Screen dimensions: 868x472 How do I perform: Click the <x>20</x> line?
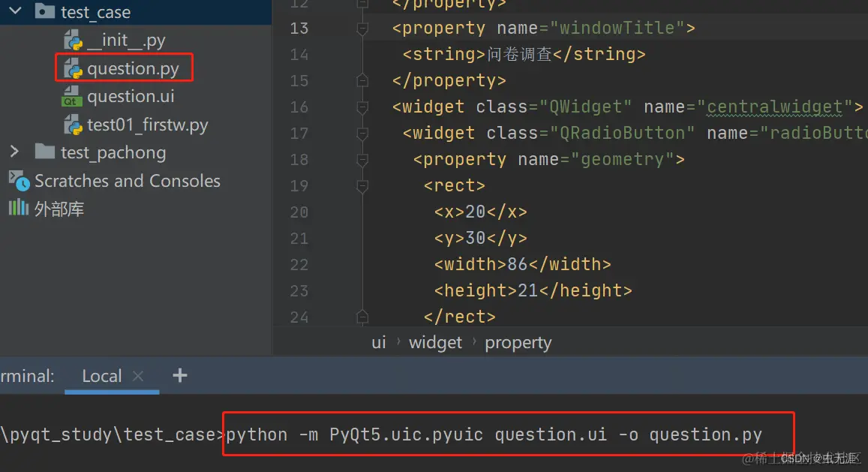click(480, 212)
